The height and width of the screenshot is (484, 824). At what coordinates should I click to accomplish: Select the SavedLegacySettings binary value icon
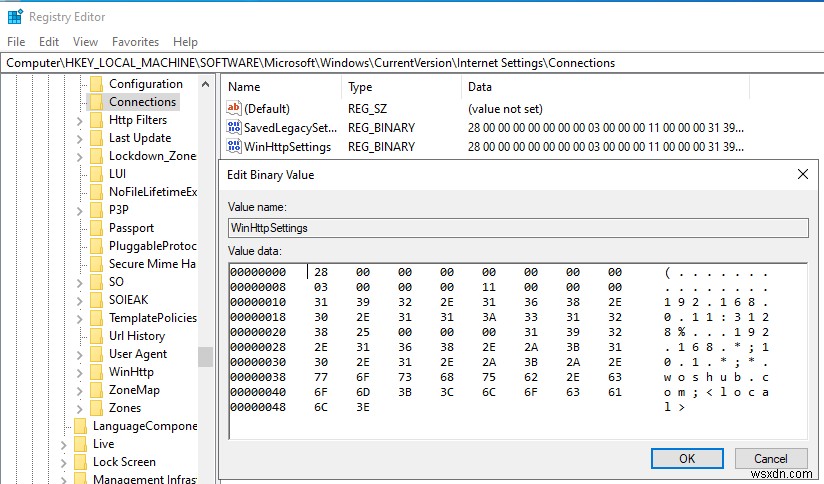[234, 127]
